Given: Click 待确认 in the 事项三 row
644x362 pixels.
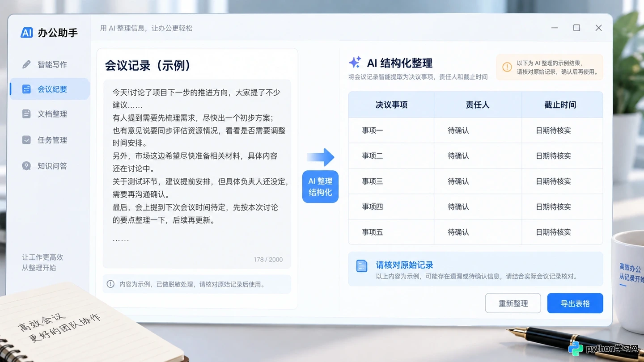Looking at the screenshot, I should (458, 181).
